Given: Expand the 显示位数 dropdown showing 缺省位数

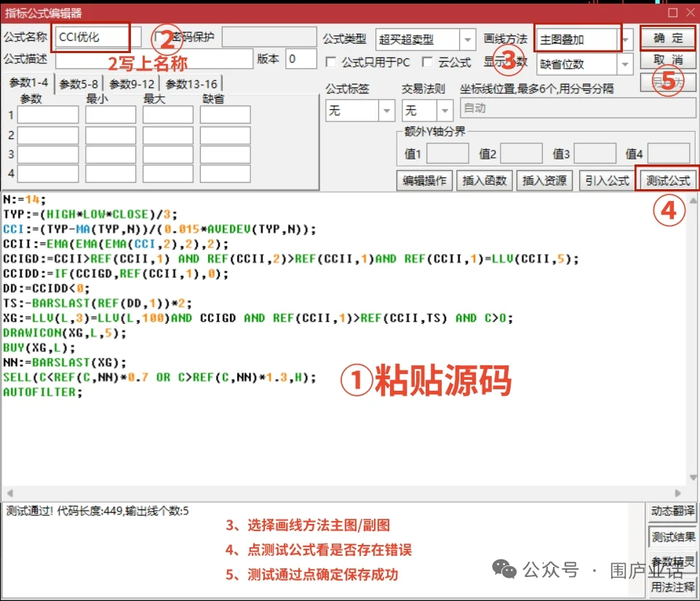Looking at the screenshot, I should pos(624,64).
